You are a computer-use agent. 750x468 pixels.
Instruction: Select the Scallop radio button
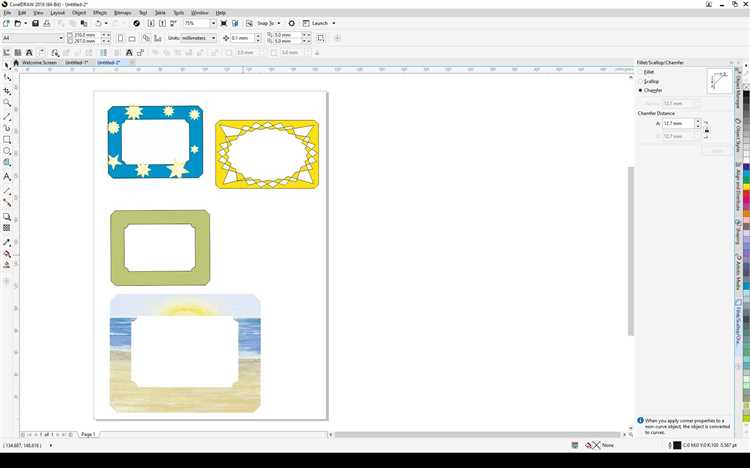[x=641, y=81]
